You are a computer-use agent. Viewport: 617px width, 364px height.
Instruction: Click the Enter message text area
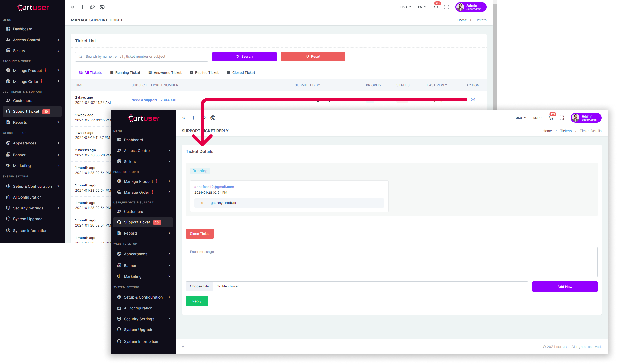coord(391,262)
